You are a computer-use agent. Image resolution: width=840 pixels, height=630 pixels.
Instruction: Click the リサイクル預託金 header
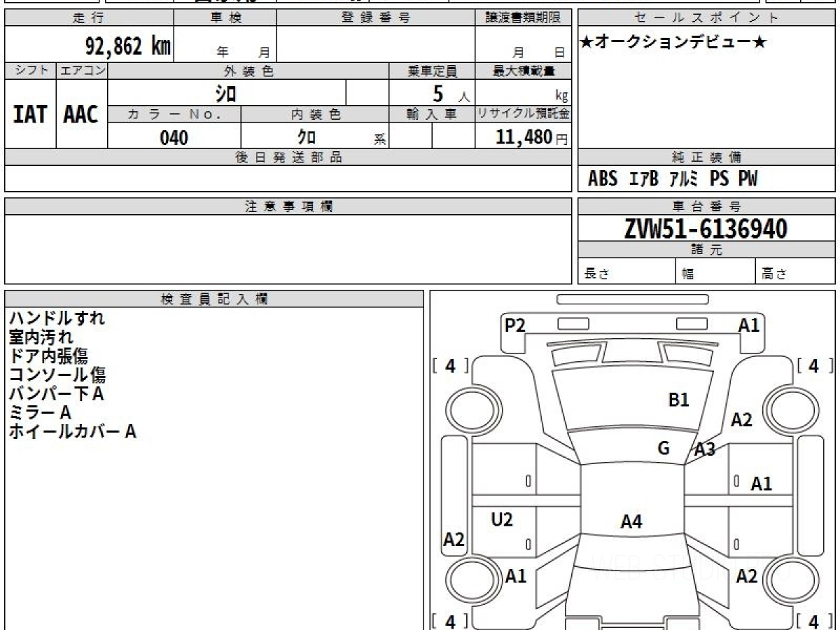click(523, 114)
